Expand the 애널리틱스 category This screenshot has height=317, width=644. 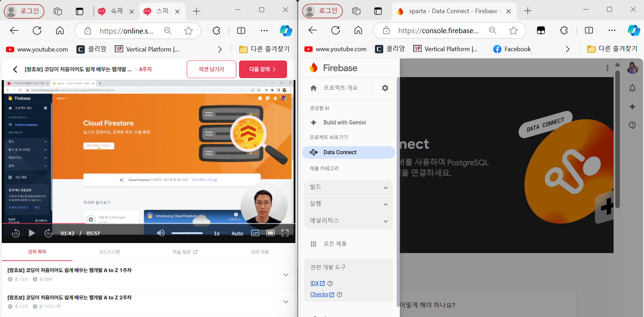coord(348,221)
